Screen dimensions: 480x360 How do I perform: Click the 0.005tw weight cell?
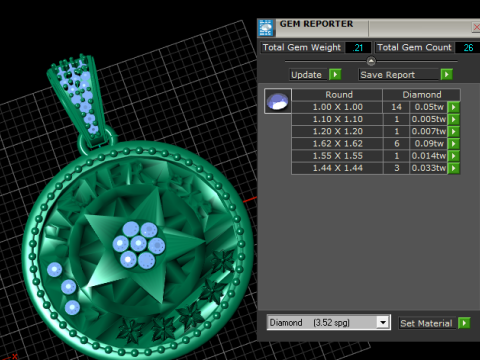click(428, 119)
